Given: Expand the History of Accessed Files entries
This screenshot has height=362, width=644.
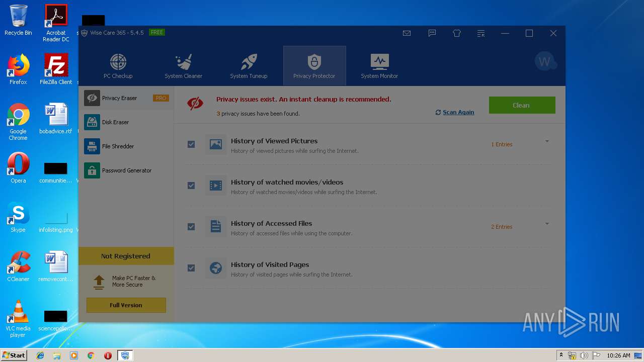Looking at the screenshot, I should [x=547, y=224].
